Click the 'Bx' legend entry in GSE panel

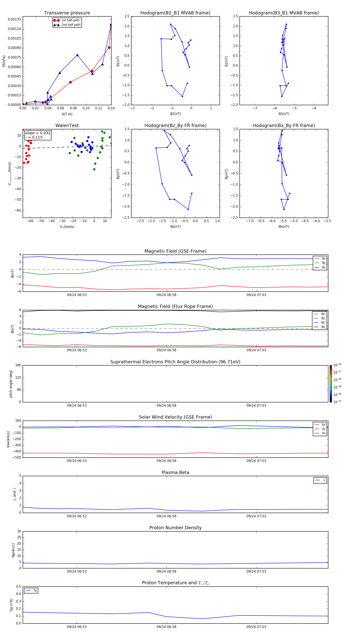[x=320, y=259]
